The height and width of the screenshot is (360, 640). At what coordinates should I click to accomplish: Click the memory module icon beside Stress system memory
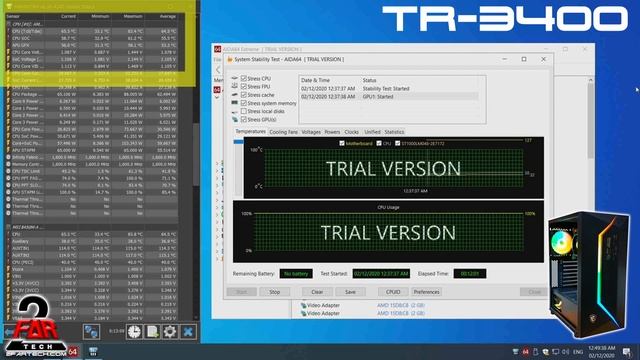tap(235, 103)
